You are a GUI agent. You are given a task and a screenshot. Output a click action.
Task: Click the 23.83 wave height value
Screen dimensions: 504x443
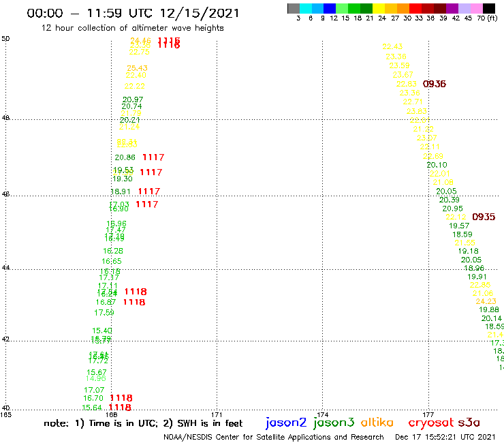(417, 111)
